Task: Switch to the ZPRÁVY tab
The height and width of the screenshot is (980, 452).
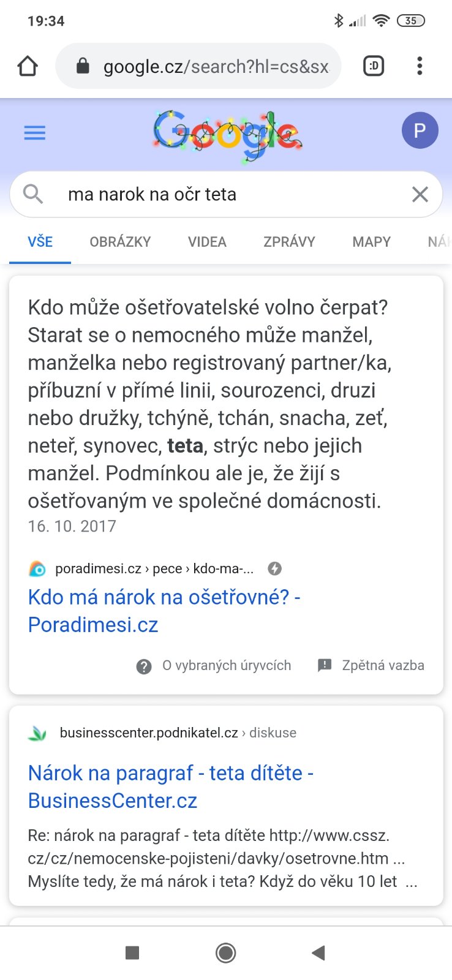Action: [289, 242]
